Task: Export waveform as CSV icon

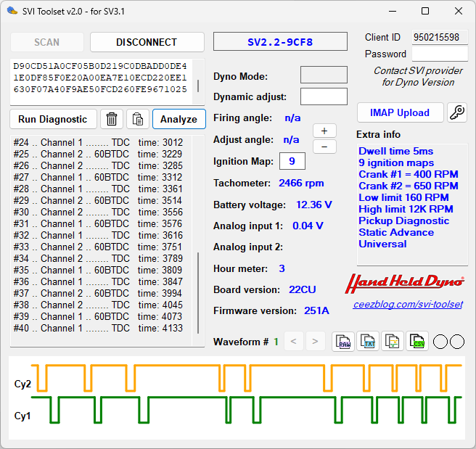Action: point(417,342)
